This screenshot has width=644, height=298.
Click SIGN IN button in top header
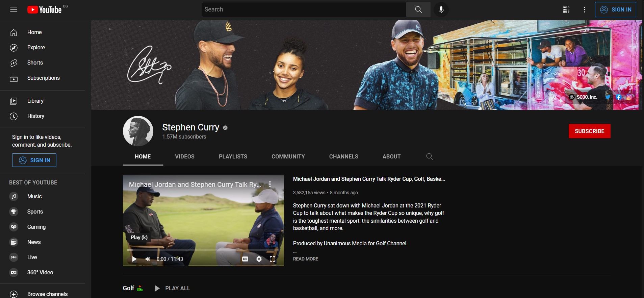615,9
